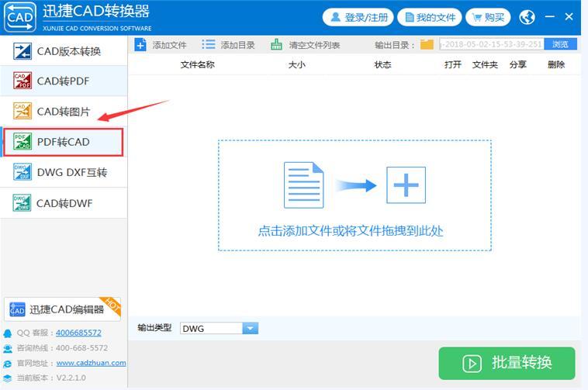The image size is (588, 390).
Task: Select CAD转PDF in the sidebar
Action: [x=64, y=81]
